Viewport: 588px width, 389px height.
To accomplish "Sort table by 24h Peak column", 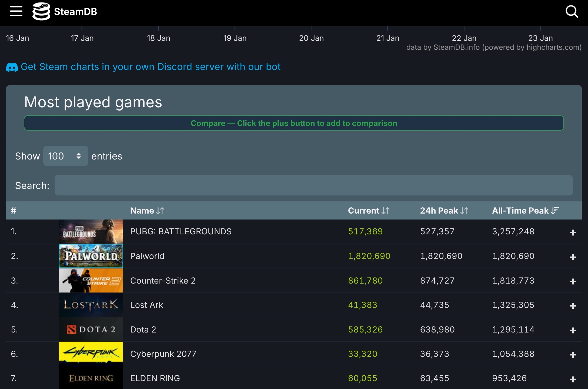I will [444, 211].
